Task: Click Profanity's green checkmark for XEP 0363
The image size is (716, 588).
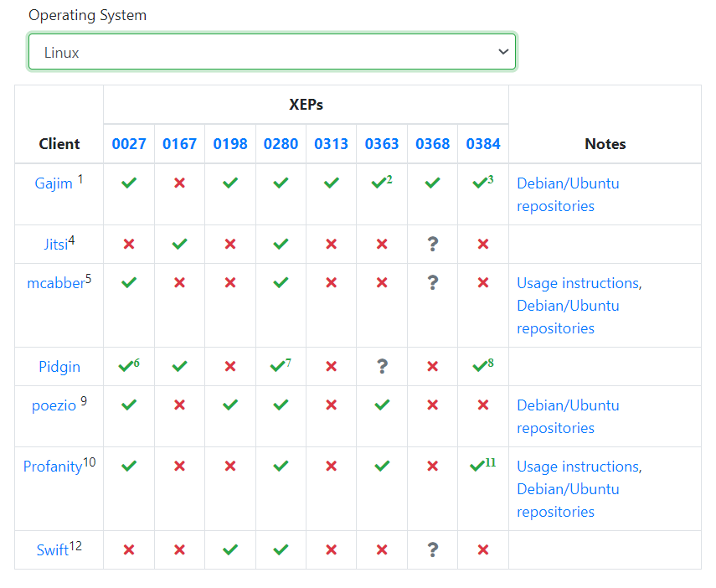Action: coord(382,466)
